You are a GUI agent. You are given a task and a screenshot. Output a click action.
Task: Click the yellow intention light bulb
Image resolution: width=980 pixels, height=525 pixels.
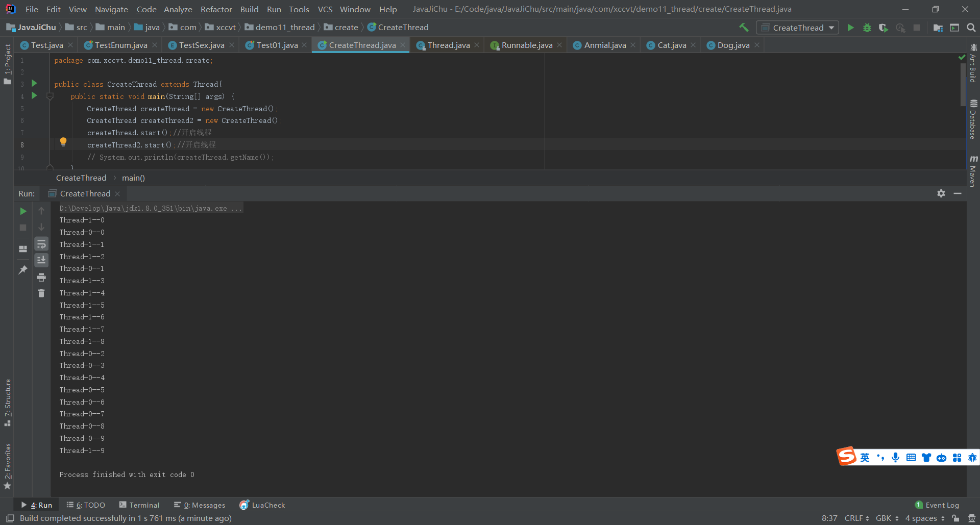click(63, 142)
